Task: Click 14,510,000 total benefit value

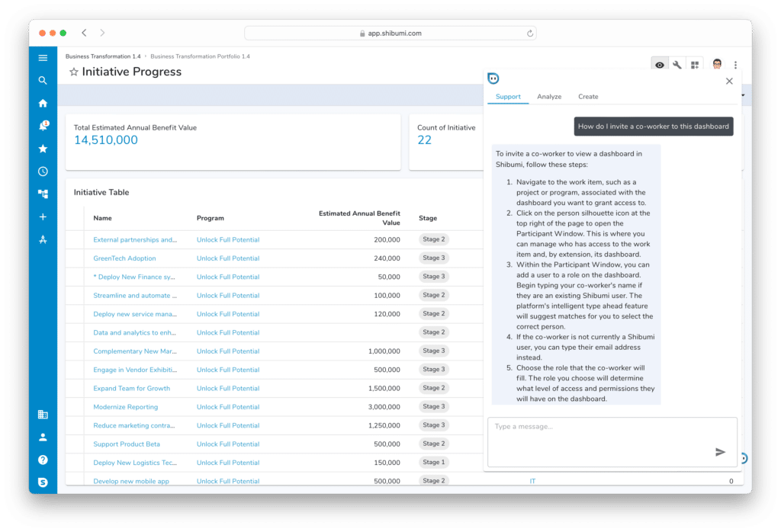Action: point(105,139)
